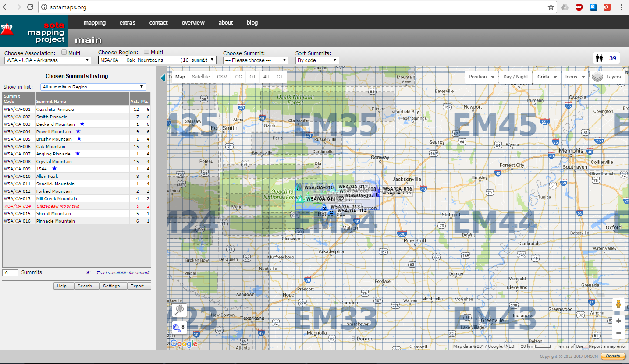This screenshot has height=364, width=629.
Task: Click the Export... button
Action: tap(139, 286)
